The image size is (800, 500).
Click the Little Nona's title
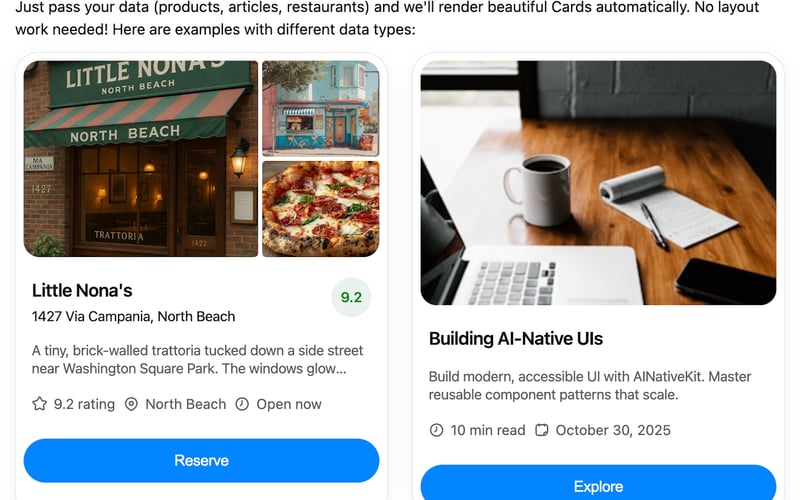click(82, 290)
